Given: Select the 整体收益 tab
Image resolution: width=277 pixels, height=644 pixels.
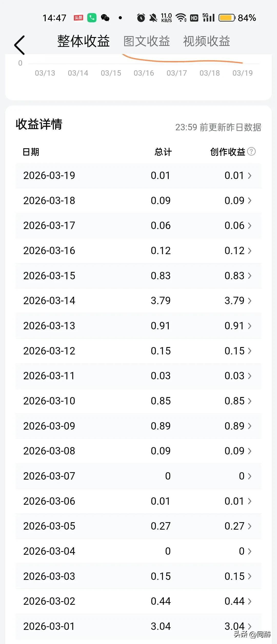Looking at the screenshot, I should [84, 41].
